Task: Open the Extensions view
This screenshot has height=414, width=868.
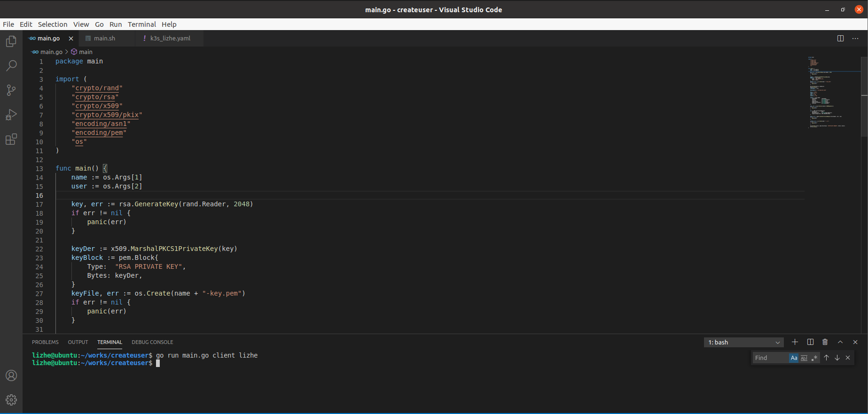Action: pyautogui.click(x=11, y=139)
